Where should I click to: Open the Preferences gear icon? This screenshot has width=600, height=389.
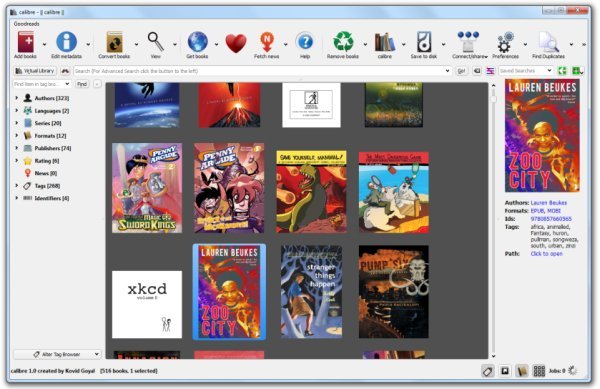coord(505,42)
